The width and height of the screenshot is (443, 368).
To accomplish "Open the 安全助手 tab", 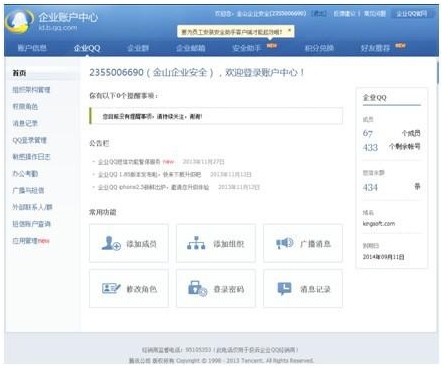I will tap(246, 48).
